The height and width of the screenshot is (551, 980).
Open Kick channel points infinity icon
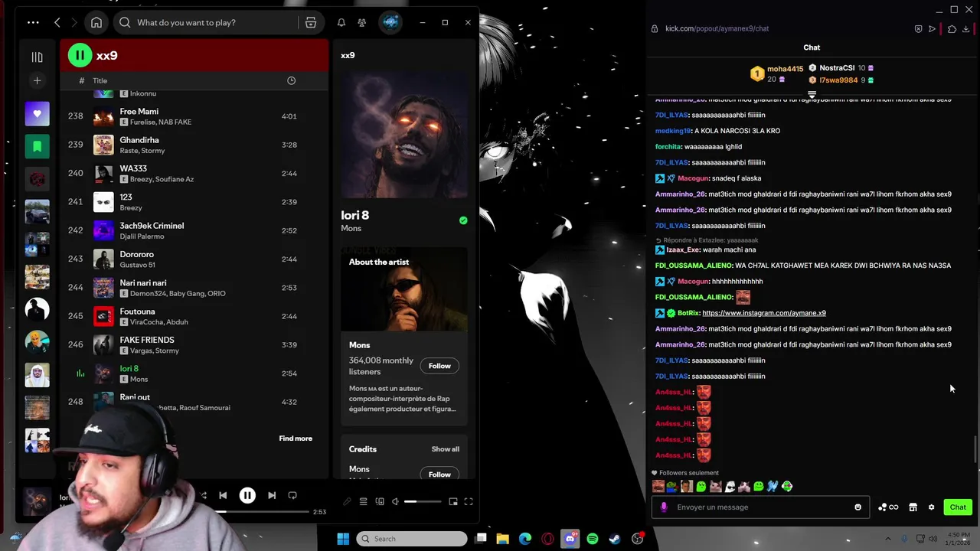coord(888,507)
